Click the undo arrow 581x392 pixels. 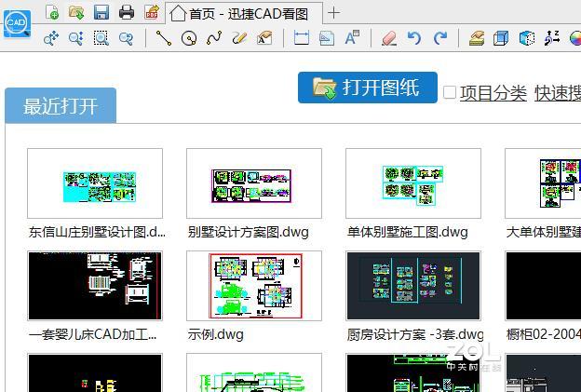(x=414, y=38)
